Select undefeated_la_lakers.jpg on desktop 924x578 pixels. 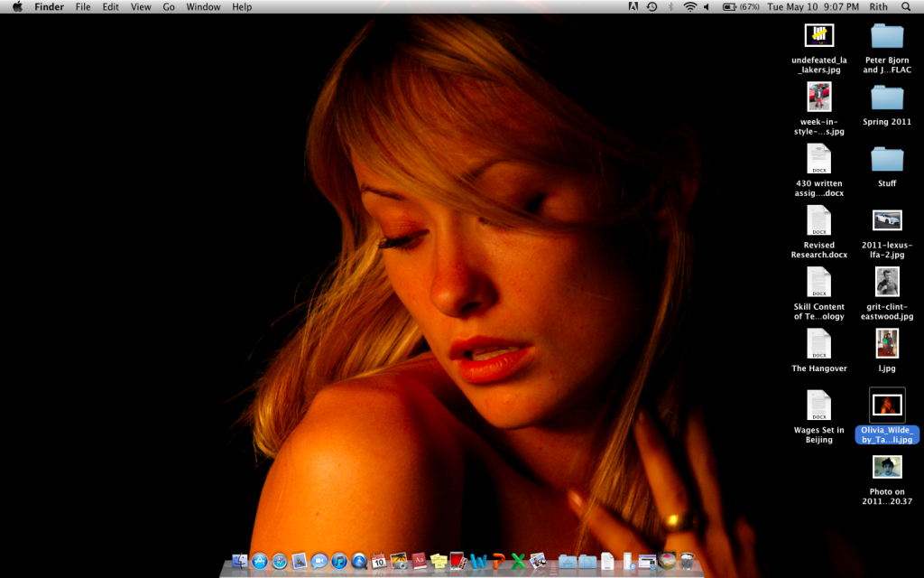point(819,49)
